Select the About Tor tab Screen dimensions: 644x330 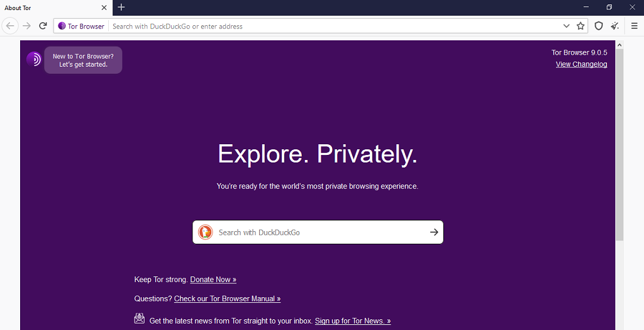click(56, 8)
